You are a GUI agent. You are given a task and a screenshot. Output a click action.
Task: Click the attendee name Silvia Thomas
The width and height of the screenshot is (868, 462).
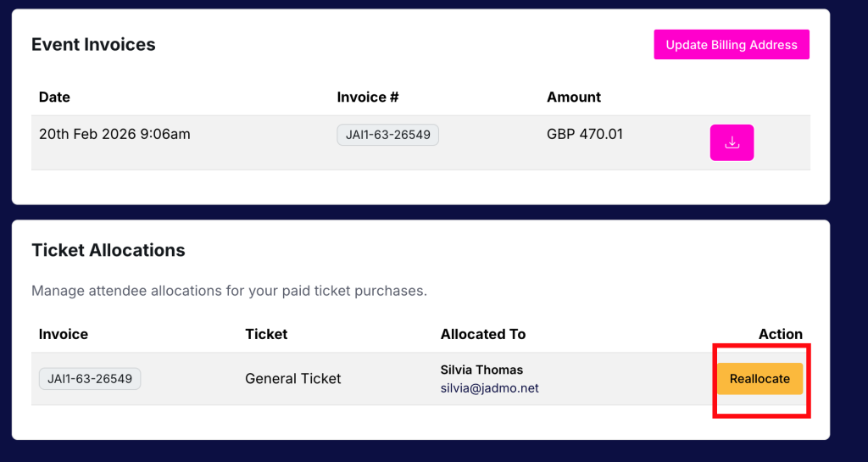(x=481, y=370)
